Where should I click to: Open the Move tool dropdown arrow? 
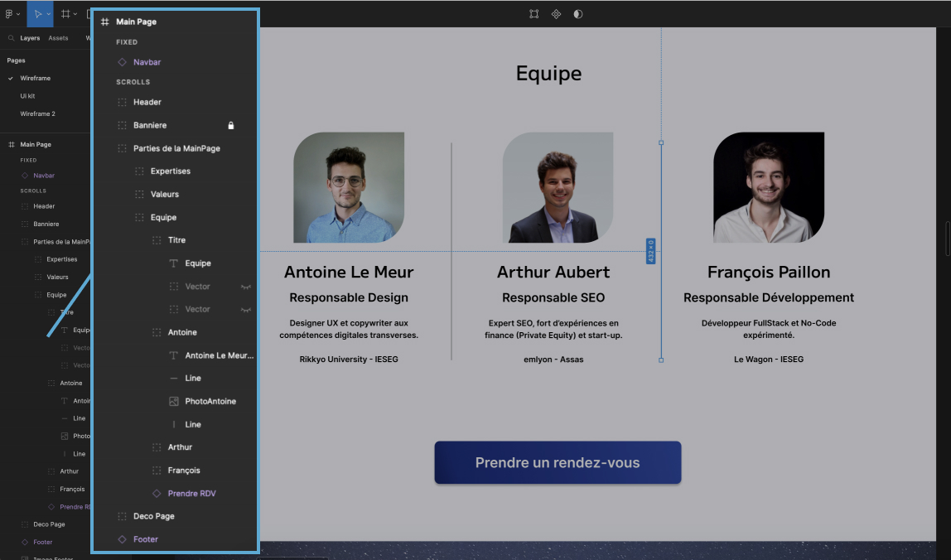(x=50, y=13)
